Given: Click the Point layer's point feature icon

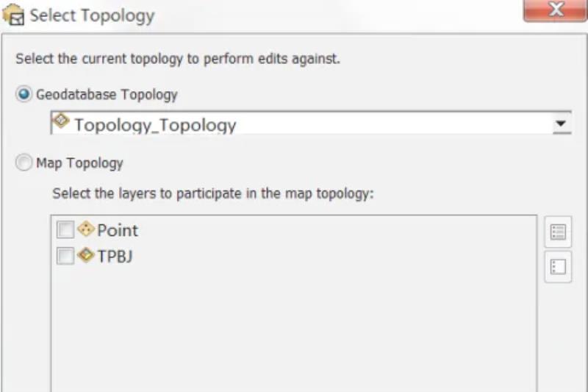Looking at the screenshot, I should 86,229.
